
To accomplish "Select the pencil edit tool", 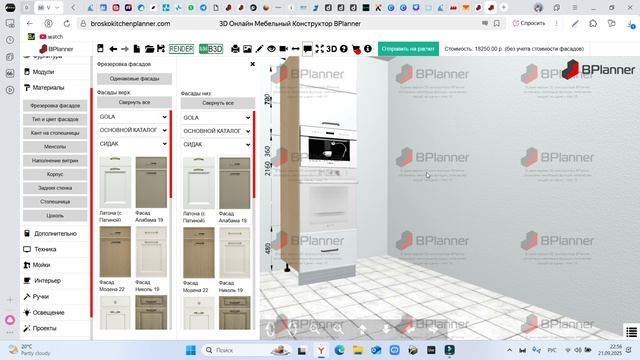I will (x=259, y=49).
